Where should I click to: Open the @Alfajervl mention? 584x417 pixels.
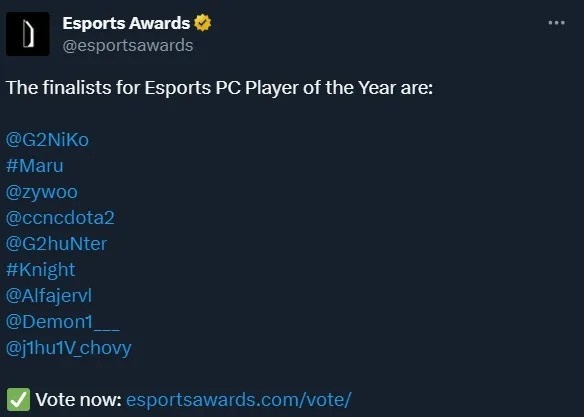tap(48, 296)
